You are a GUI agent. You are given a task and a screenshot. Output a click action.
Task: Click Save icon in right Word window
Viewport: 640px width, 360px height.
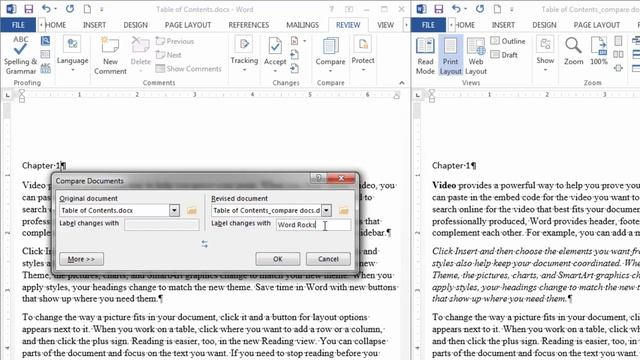(x=439, y=9)
